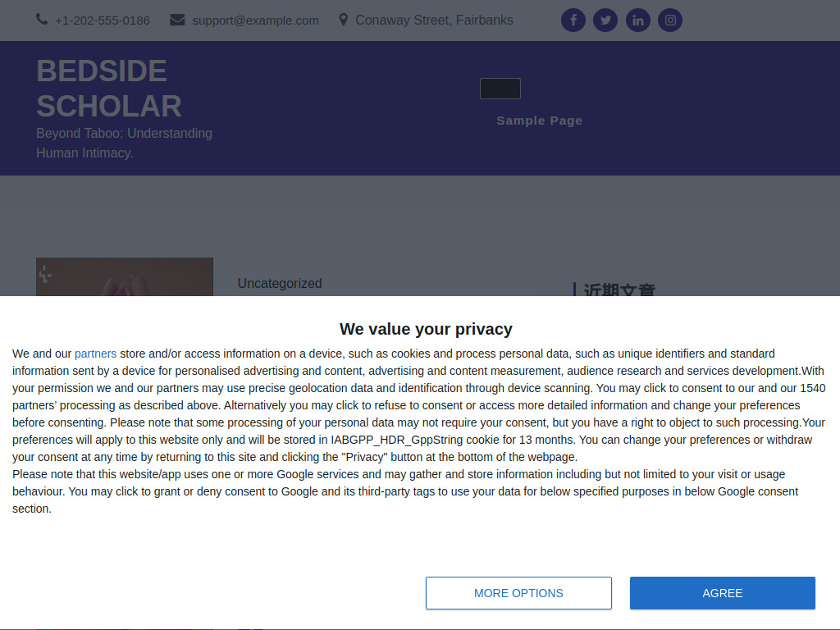The width and height of the screenshot is (840, 630).
Task: Open the Sample Page menu item
Action: coord(539,121)
